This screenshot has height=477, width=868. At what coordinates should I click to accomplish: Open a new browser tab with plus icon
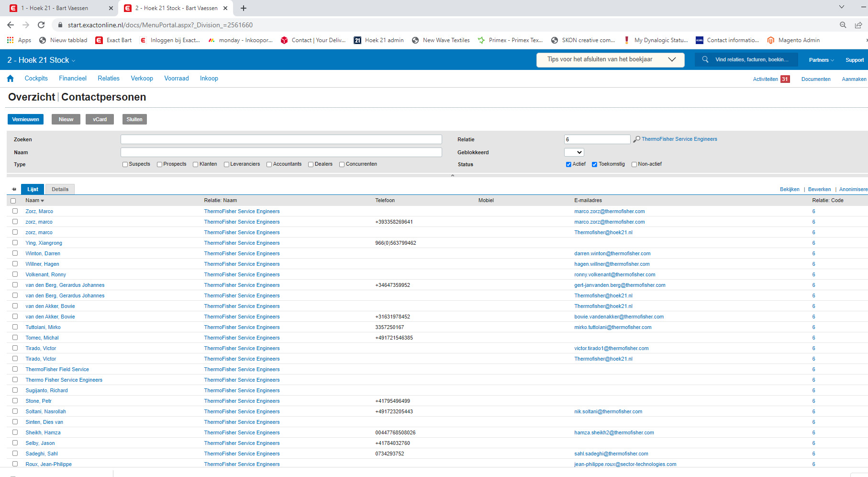pyautogui.click(x=244, y=8)
